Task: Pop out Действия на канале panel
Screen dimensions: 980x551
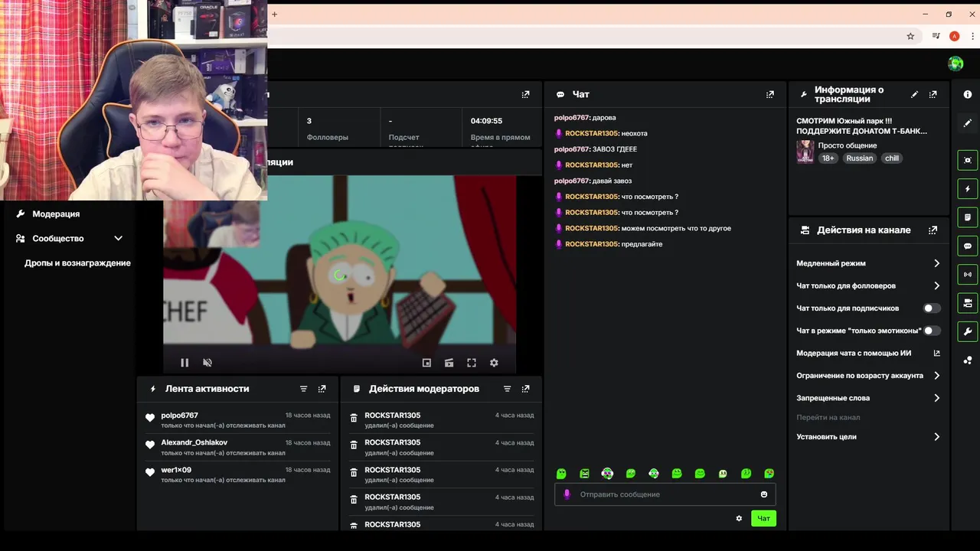Action: click(933, 230)
